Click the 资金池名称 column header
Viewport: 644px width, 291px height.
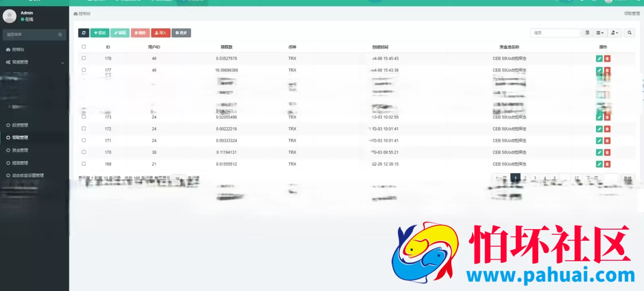click(509, 47)
